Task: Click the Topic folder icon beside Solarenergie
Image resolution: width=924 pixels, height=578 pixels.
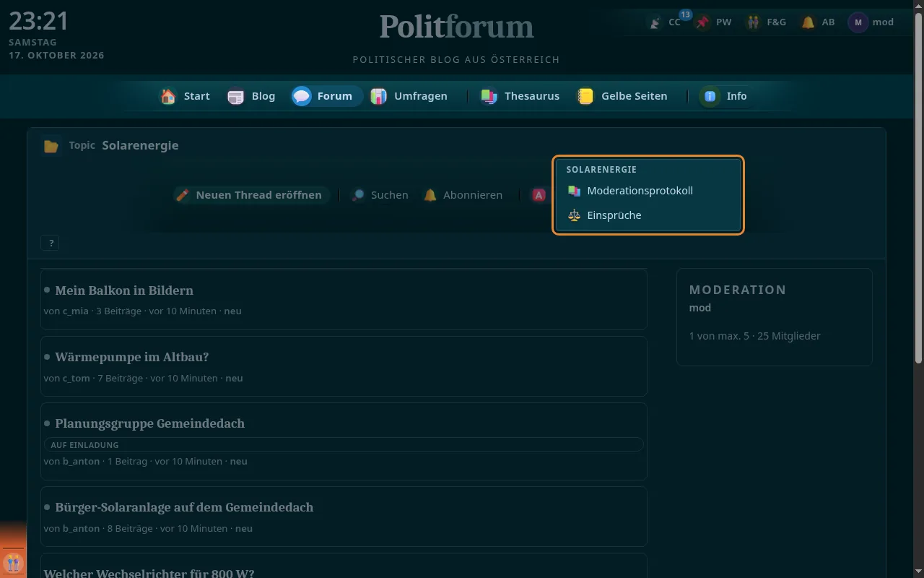Action: tap(51, 146)
